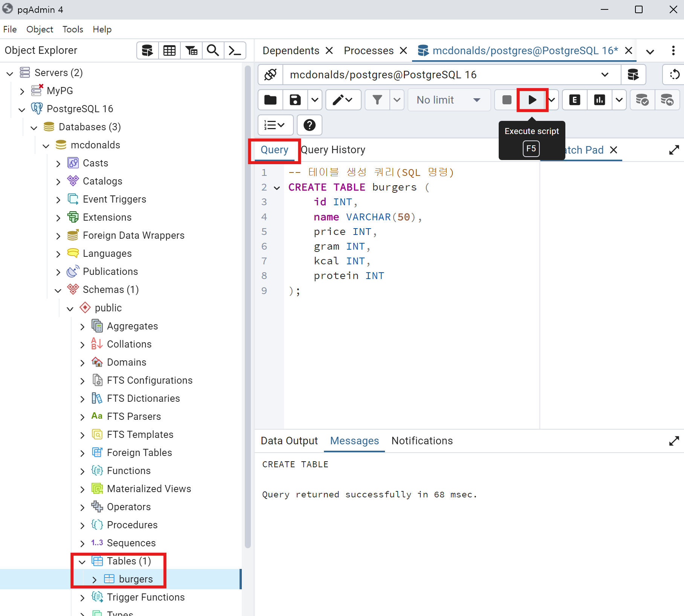Open the vertical three-dots panel menu
The width and height of the screenshot is (684, 616).
coord(673,50)
